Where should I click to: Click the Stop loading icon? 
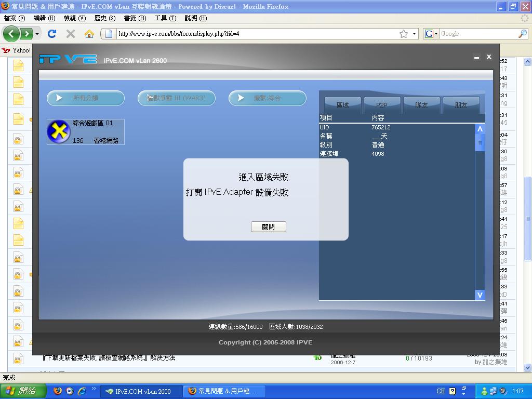point(70,33)
